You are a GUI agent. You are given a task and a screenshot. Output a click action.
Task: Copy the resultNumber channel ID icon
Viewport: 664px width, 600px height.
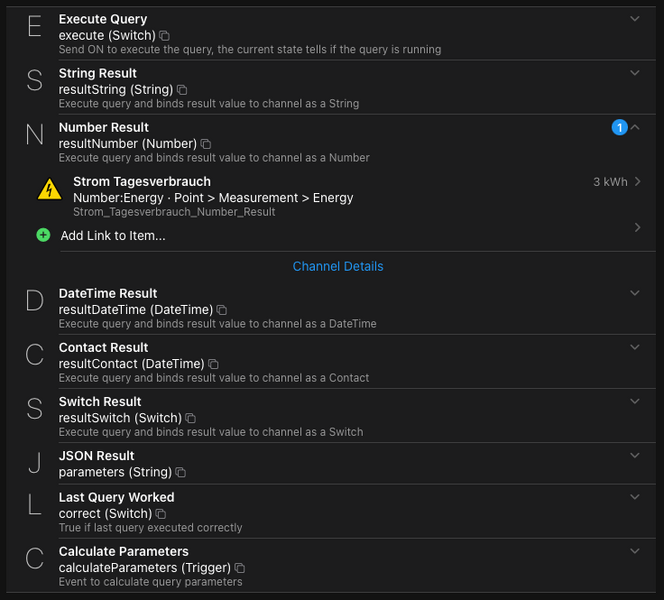(206, 144)
